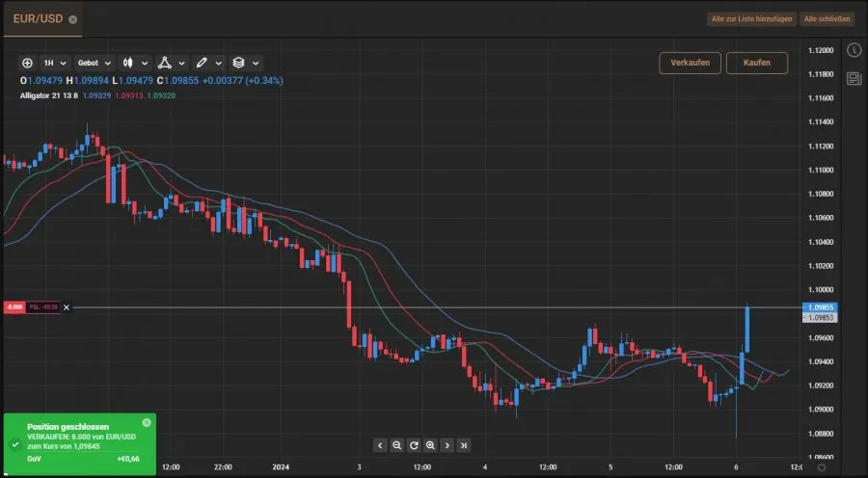Click the 22:00 time axis label
This screenshot has height=478, width=868.
(x=223, y=467)
